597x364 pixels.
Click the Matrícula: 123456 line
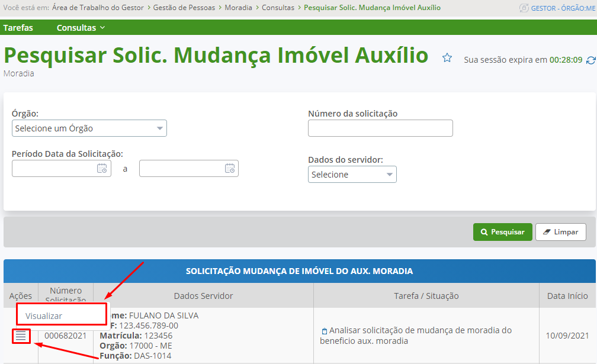[x=136, y=336]
